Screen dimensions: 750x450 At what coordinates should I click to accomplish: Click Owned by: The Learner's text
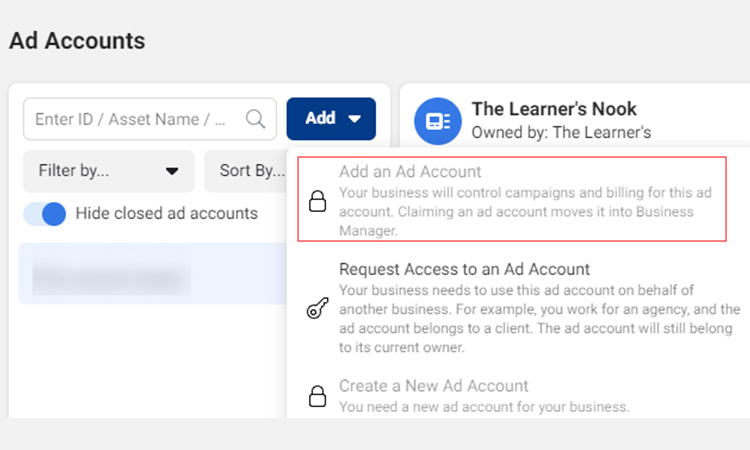click(561, 132)
